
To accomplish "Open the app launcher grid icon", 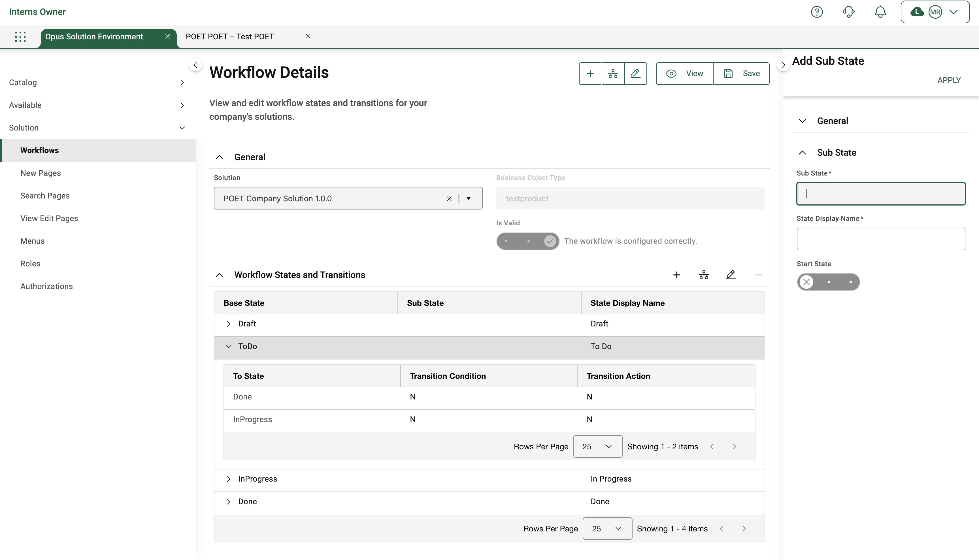I will 20,37.
